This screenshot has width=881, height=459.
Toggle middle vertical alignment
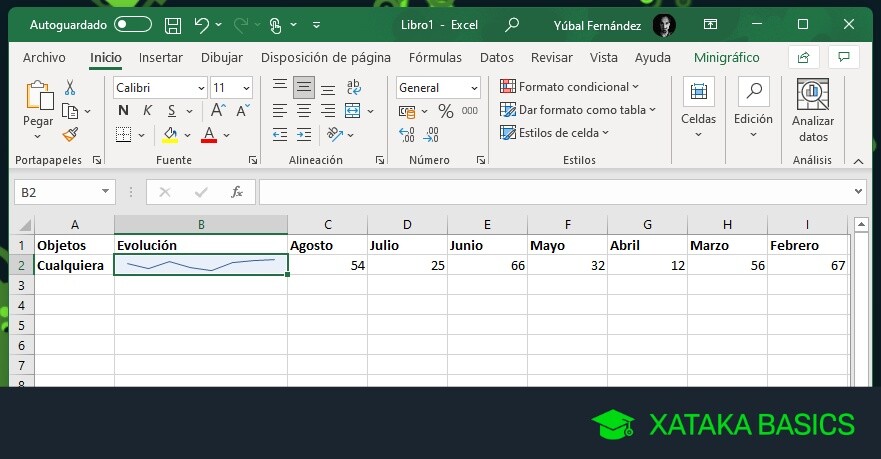pos(304,88)
